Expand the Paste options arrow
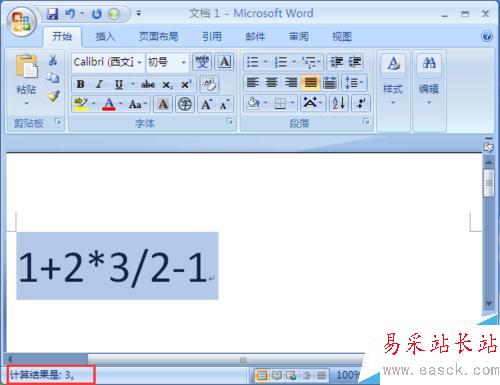This screenshot has width=500, height=385. (x=26, y=104)
